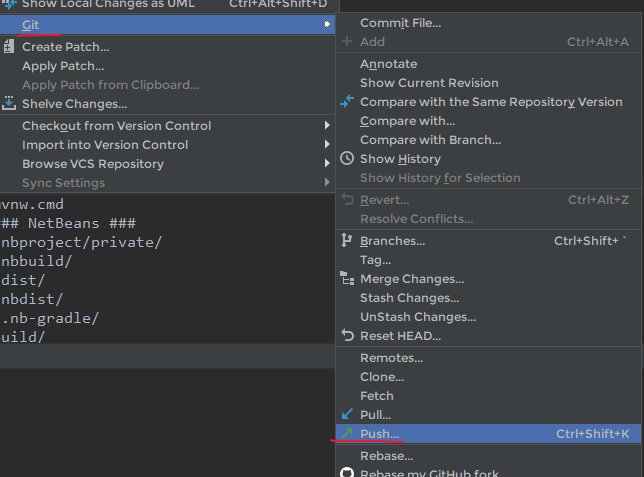Select Stash Changes menu item
644x477 pixels.
(x=409, y=298)
